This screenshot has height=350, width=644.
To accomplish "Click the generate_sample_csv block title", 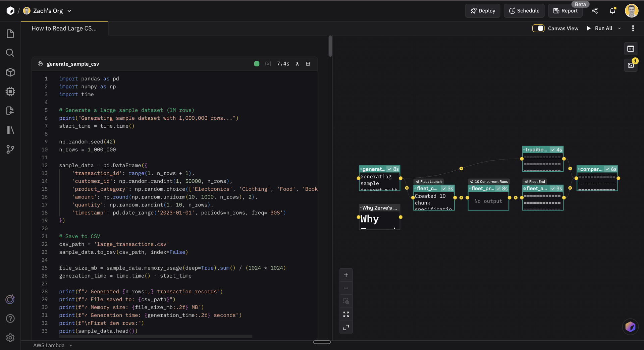I will click(73, 64).
